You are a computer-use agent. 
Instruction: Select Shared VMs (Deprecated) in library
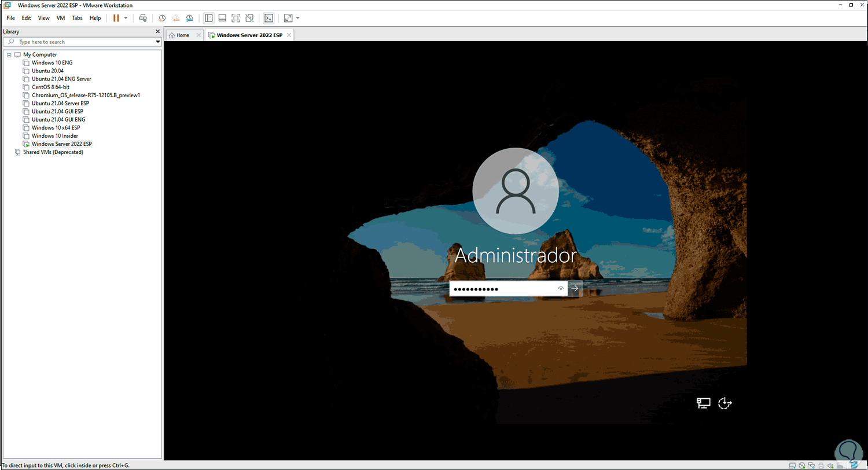pos(53,152)
